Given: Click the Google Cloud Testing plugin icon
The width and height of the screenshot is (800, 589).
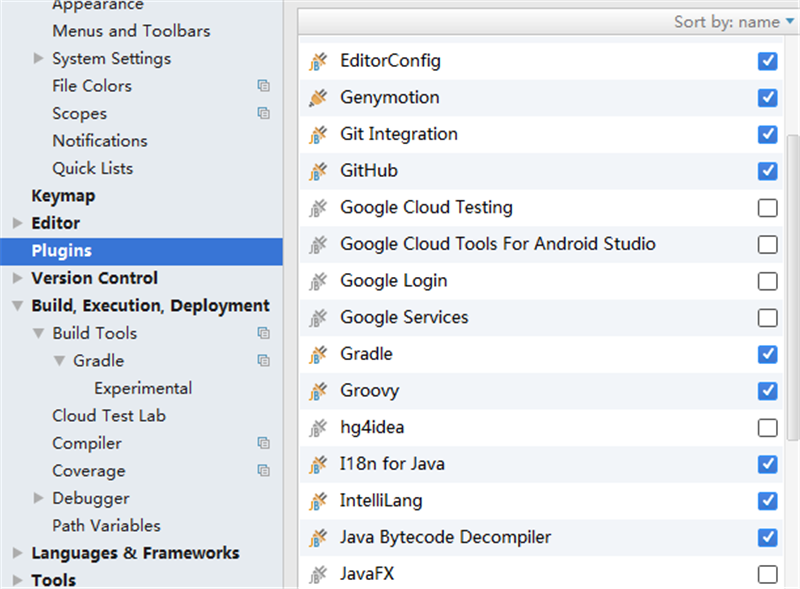Looking at the screenshot, I should (x=317, y=208).
